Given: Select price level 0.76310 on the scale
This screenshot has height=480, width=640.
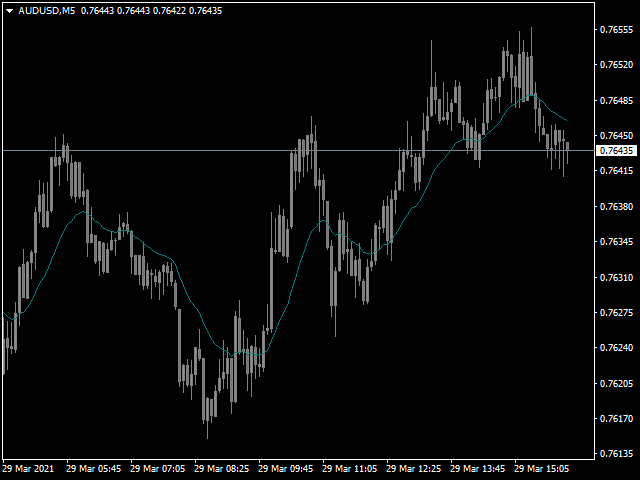Looking at the screenshot, I should tap(616, 277).
